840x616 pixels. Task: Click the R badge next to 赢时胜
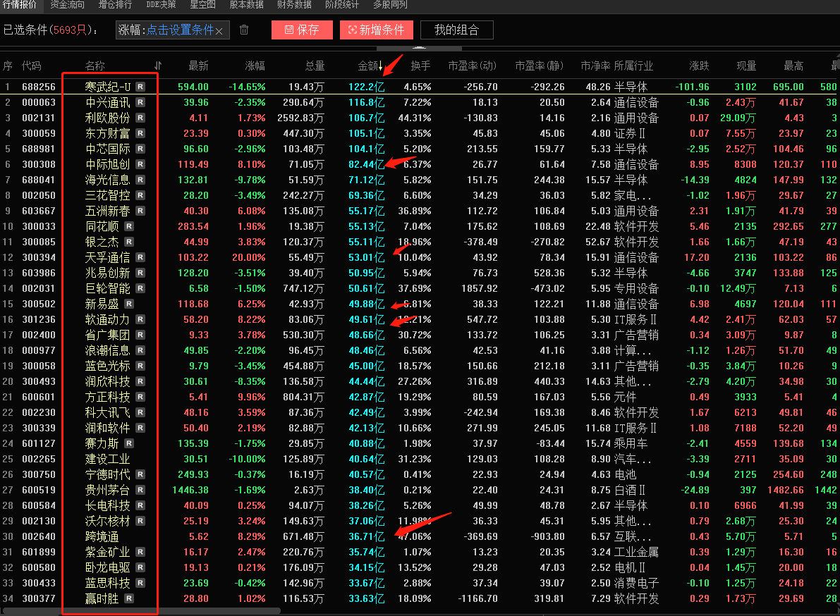(128, 599)
